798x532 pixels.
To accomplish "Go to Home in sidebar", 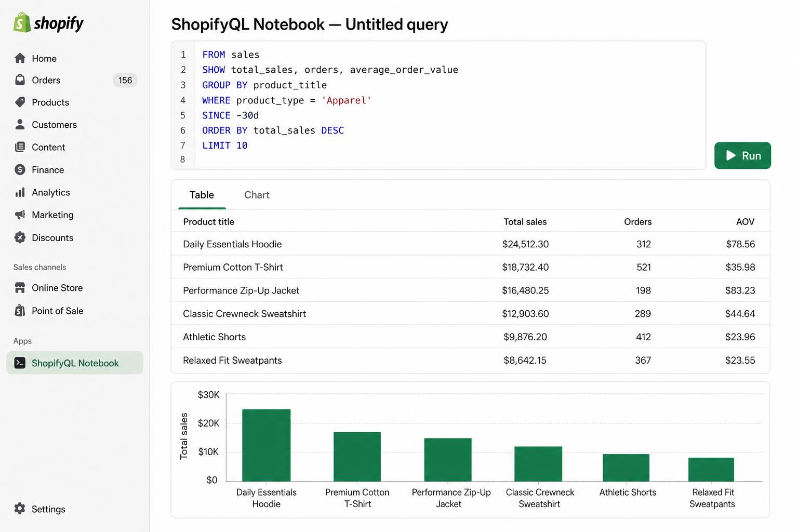I will tap(44, 59).
